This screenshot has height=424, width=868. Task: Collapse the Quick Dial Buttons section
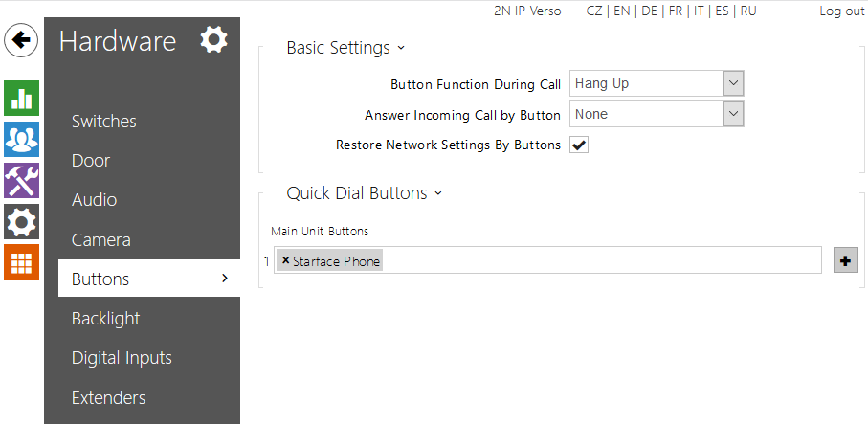tap(365, 193)
